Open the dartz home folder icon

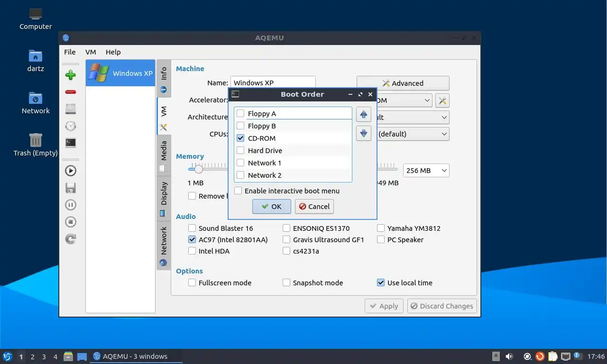[x=36, y=61]
